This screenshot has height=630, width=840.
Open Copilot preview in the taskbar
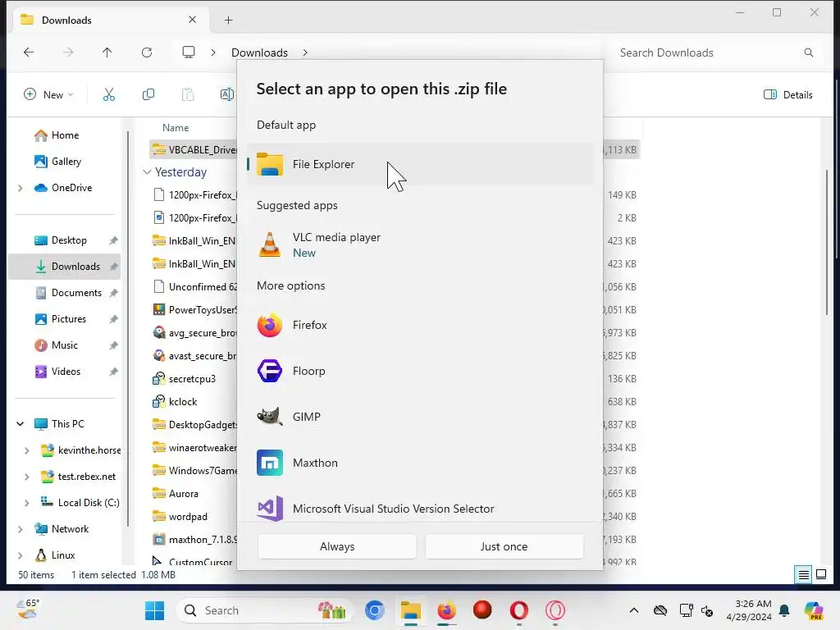tap(814, 610)
